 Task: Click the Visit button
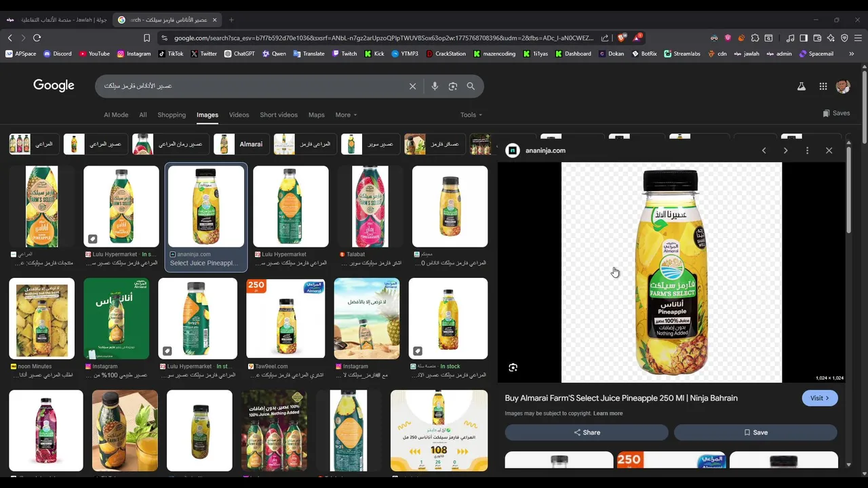point(819,398)
